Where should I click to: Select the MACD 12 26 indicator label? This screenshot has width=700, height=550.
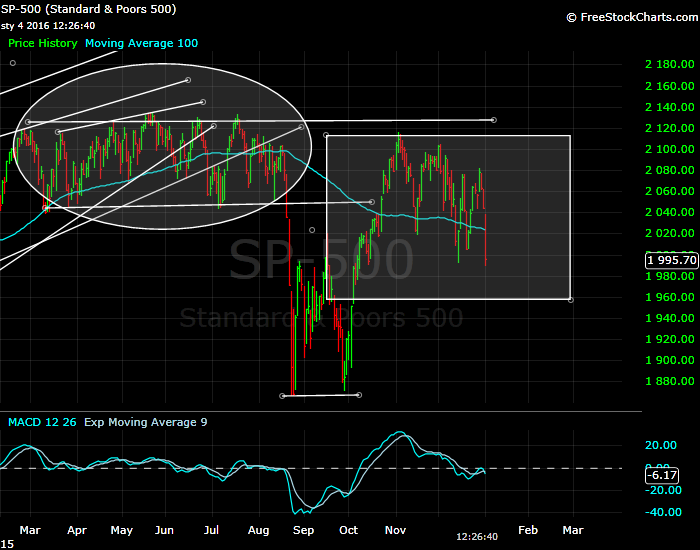point(42,422)
